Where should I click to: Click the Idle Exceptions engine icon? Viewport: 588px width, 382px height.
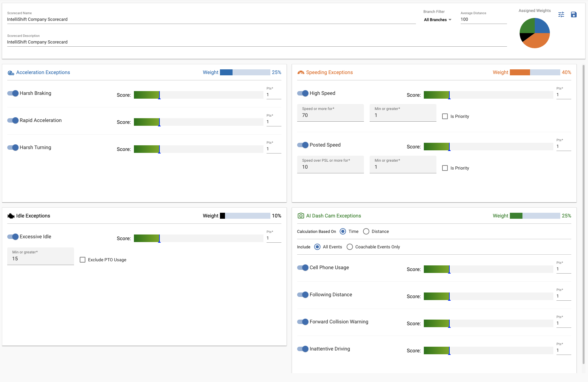click(x=11, y=216)
